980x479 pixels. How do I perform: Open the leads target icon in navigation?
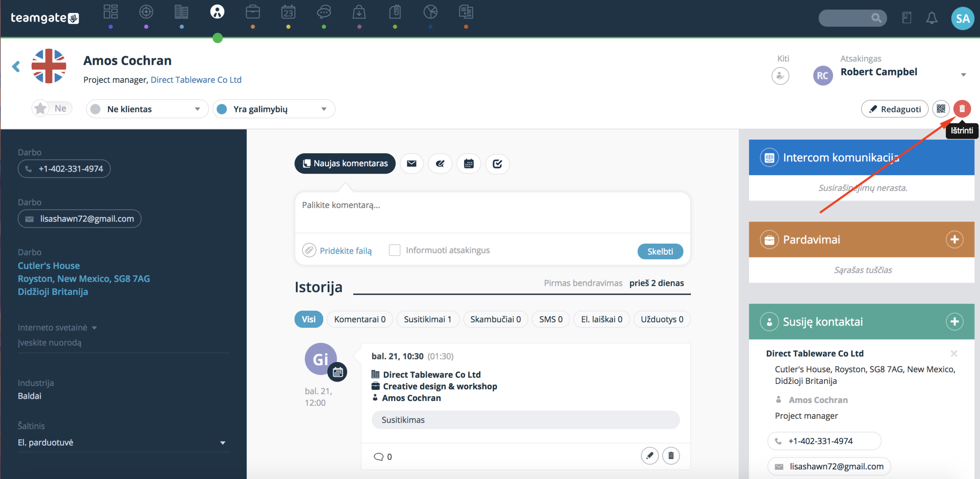(x=146, y=12)
